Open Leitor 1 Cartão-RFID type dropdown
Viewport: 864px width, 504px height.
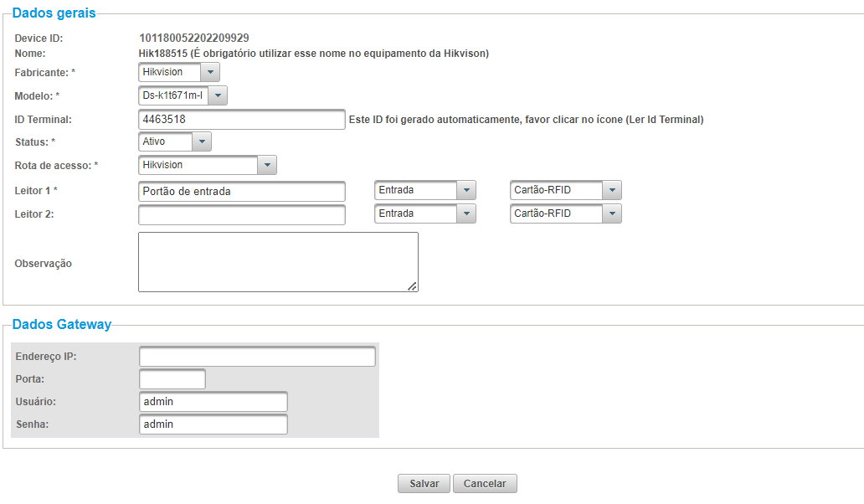[565, 190]
